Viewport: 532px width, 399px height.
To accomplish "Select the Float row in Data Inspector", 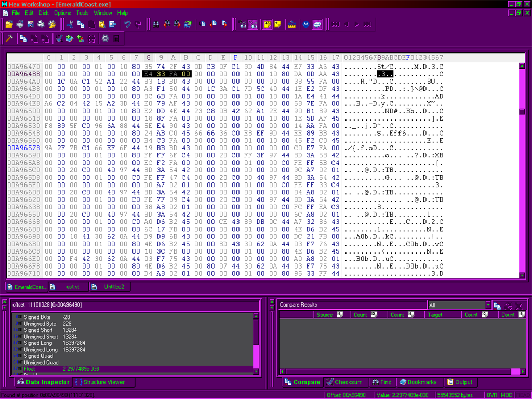I will click(132, 369).
